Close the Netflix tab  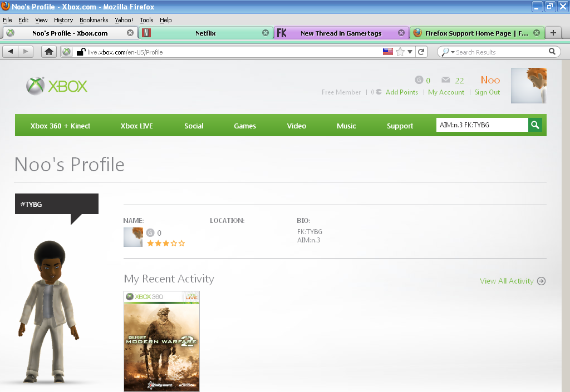266,33
